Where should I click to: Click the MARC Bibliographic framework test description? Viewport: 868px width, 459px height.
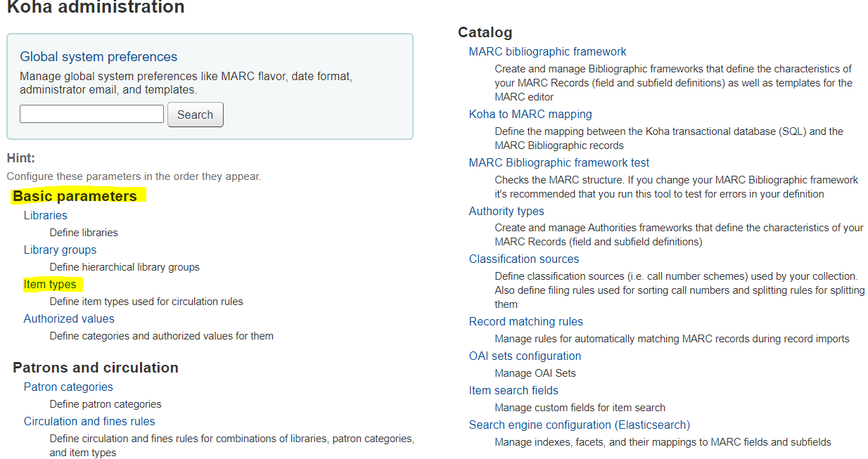point(677,187)
